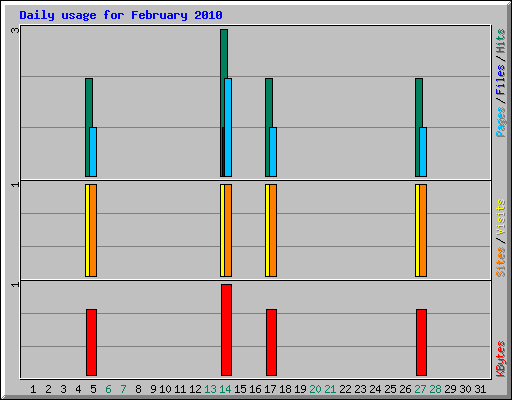
Task: Click the red KBytes bar for day 17
Action: [x=271, y=342]
